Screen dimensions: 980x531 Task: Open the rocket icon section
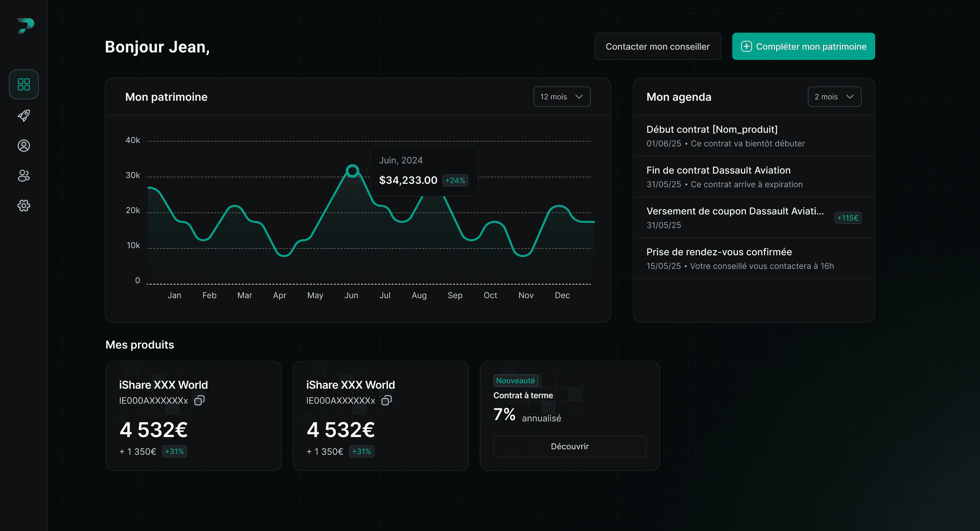point(23,115)
